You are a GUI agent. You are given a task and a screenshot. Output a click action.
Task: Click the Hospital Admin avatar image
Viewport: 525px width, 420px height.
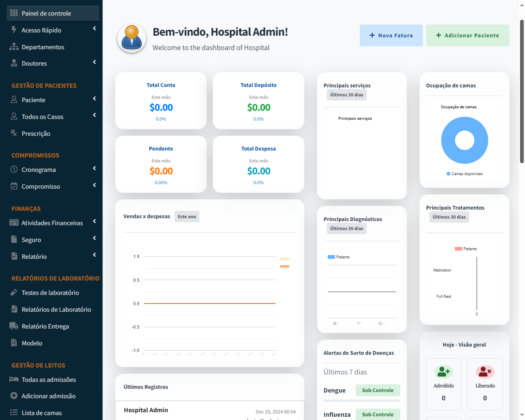click(x=132, y=38)
